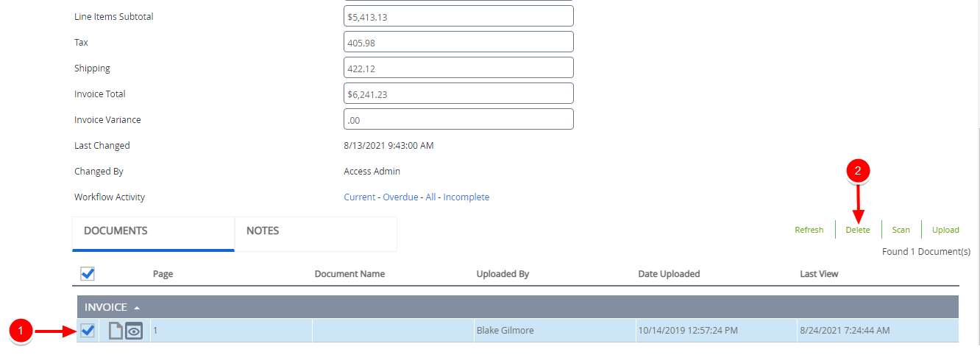Click into the Tax input field
Image resolution: width=980 pixels, height=355 pixels.
(x=458, y=42)
